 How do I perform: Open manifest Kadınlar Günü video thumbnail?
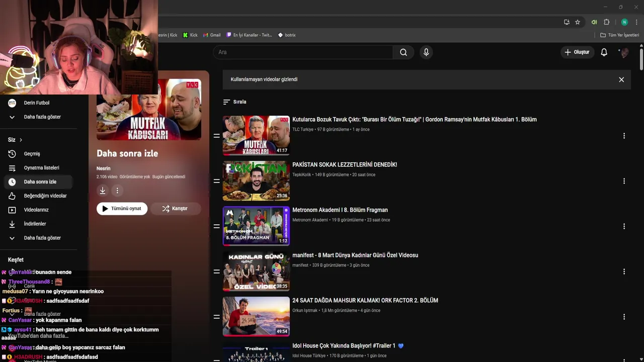pos(256,271)
